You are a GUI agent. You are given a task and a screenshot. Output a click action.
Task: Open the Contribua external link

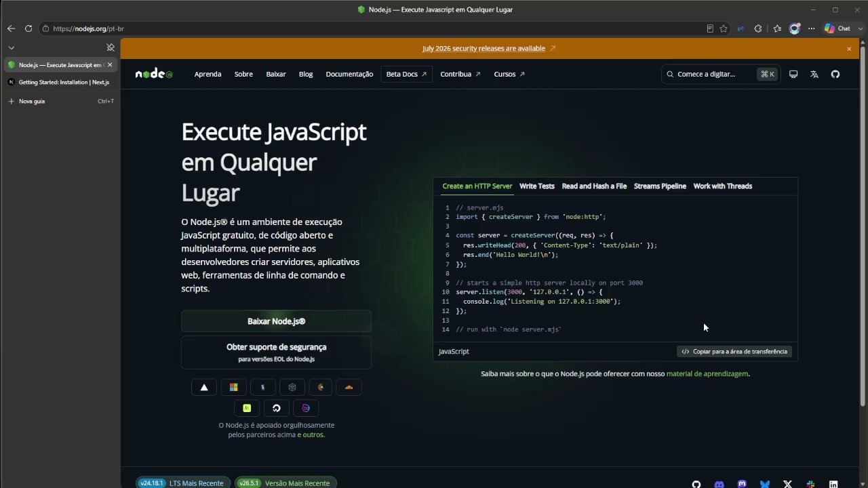[x=460, y=74]
